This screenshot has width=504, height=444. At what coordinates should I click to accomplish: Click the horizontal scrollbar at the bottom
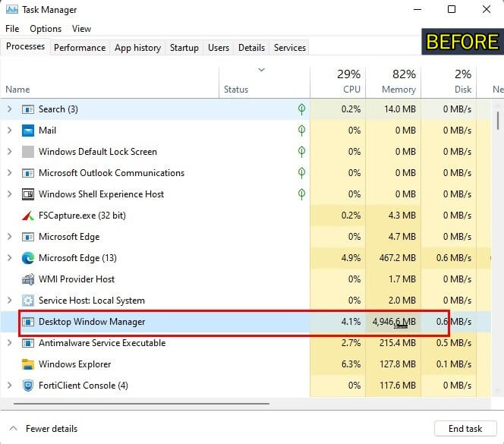(141, 404)
